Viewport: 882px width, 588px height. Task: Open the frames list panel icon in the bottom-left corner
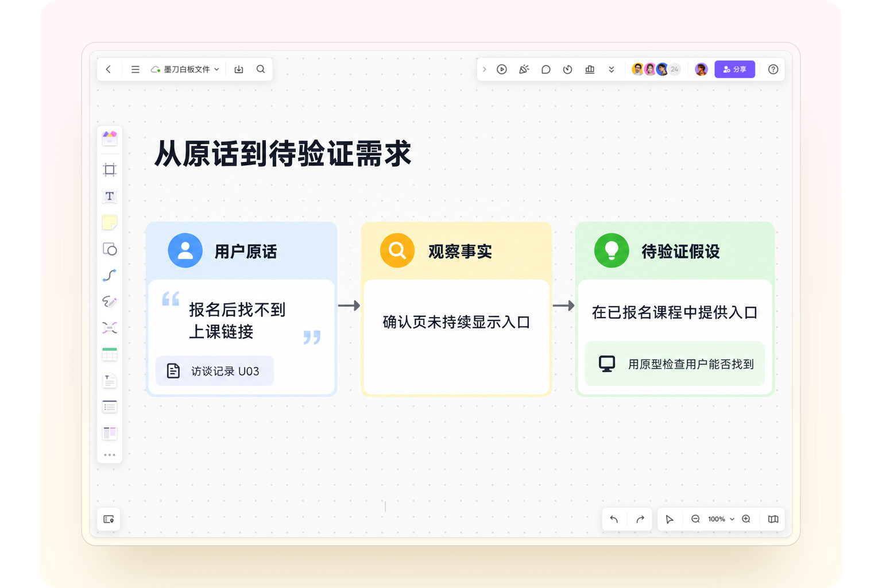[x=109, y=519]
